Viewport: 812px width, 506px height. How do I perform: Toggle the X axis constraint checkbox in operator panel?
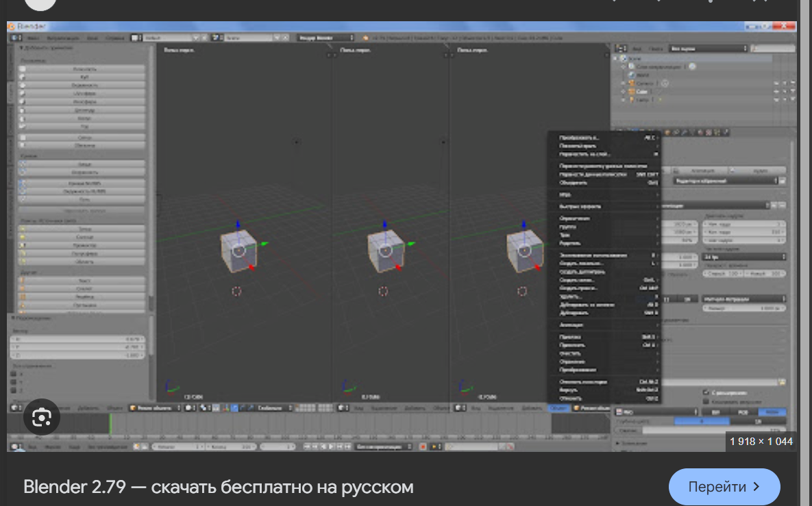[14, 374]
